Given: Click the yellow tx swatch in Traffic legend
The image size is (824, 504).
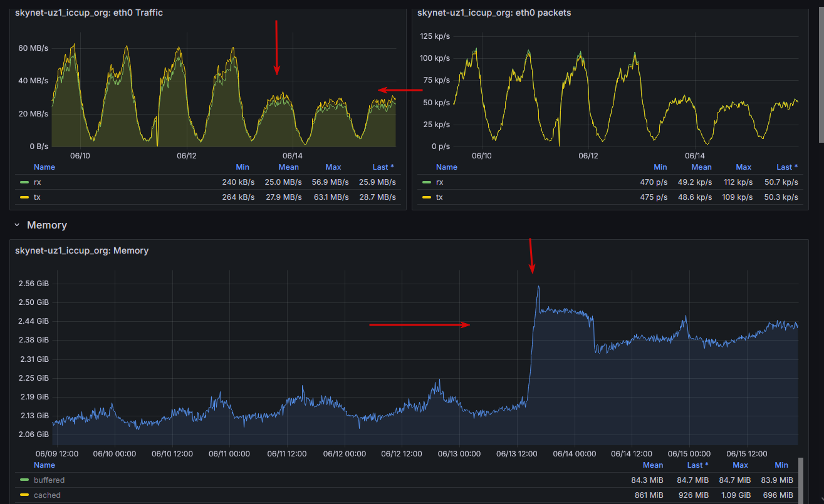Looking at the screenshot, I should click(24, 197).
